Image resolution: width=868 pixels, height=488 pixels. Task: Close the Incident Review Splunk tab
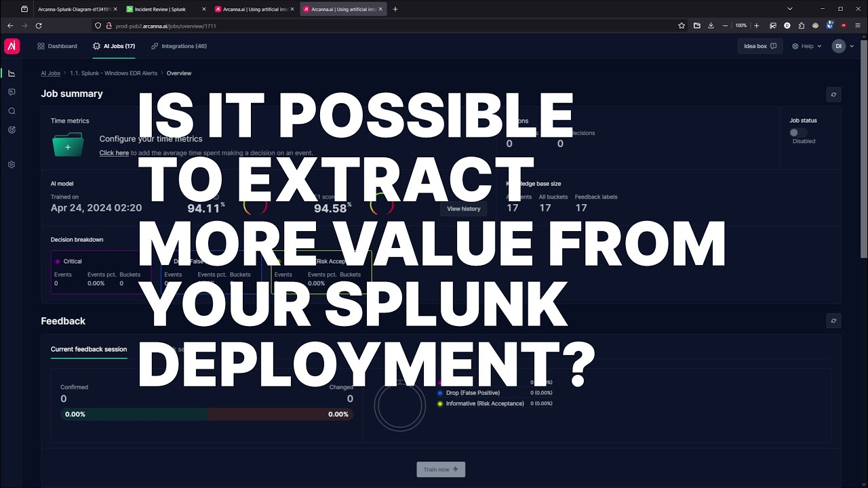(x=205, y=9)
